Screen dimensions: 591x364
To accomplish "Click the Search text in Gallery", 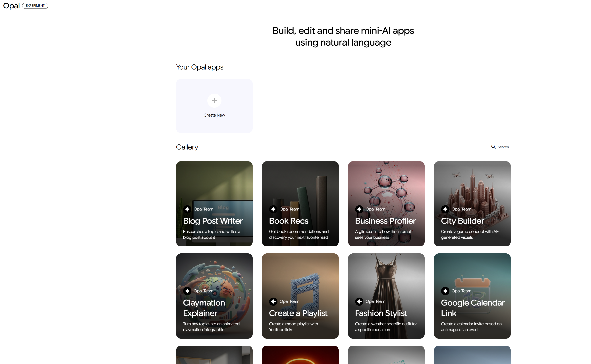I will 503,147.
